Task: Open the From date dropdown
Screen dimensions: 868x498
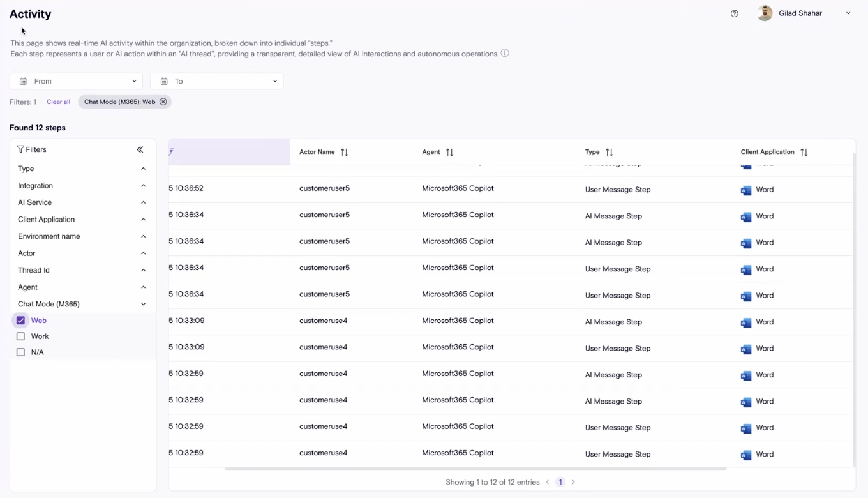Action: point(77,81)
